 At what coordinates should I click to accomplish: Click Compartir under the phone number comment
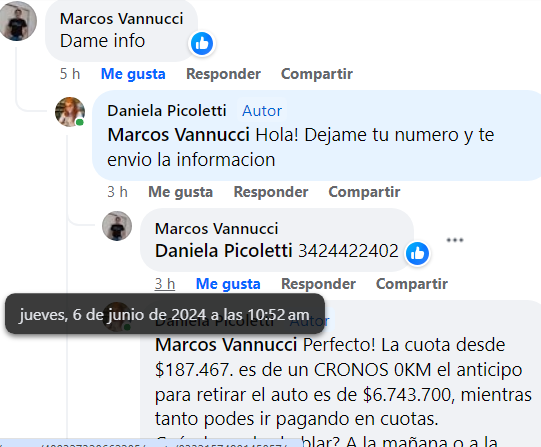(x=412, y=284)
